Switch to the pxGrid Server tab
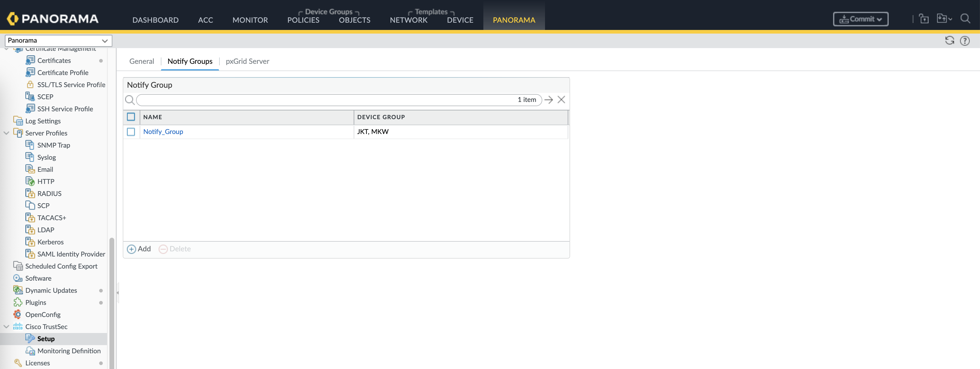 tap(247, 61)
